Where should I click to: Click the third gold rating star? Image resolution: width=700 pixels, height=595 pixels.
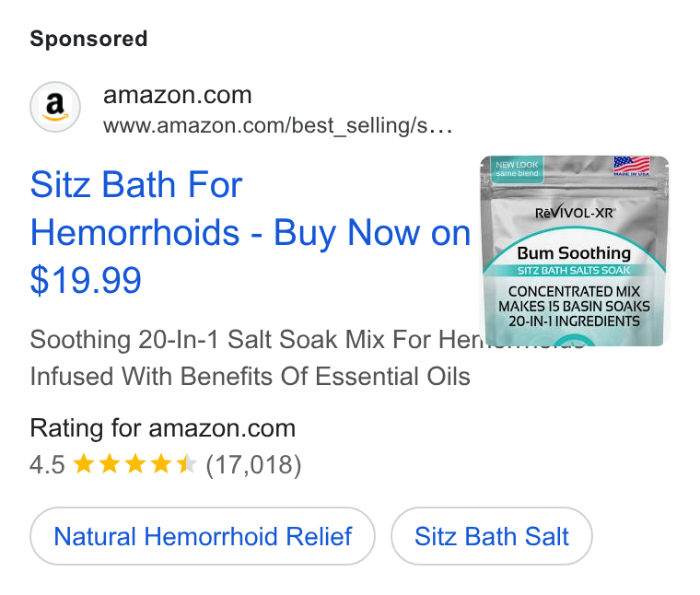(134, 464)
